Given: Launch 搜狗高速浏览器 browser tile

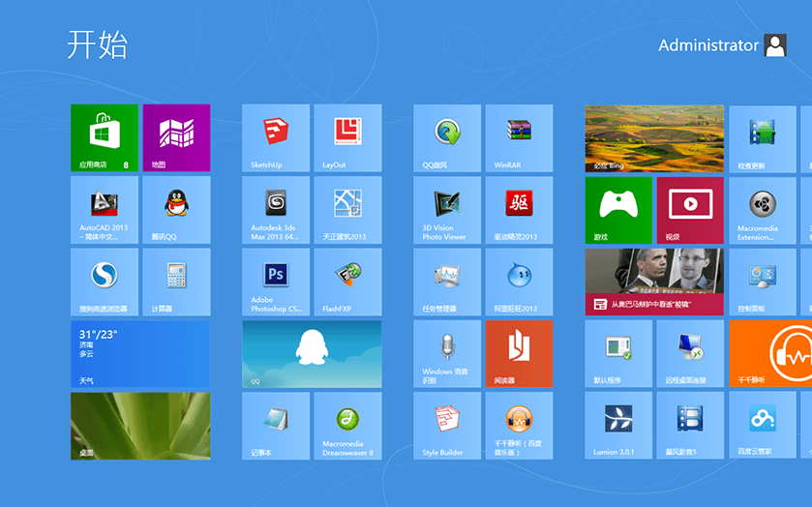Looking at the screenshot, I should pyautogui.click(x=105, y=282).
